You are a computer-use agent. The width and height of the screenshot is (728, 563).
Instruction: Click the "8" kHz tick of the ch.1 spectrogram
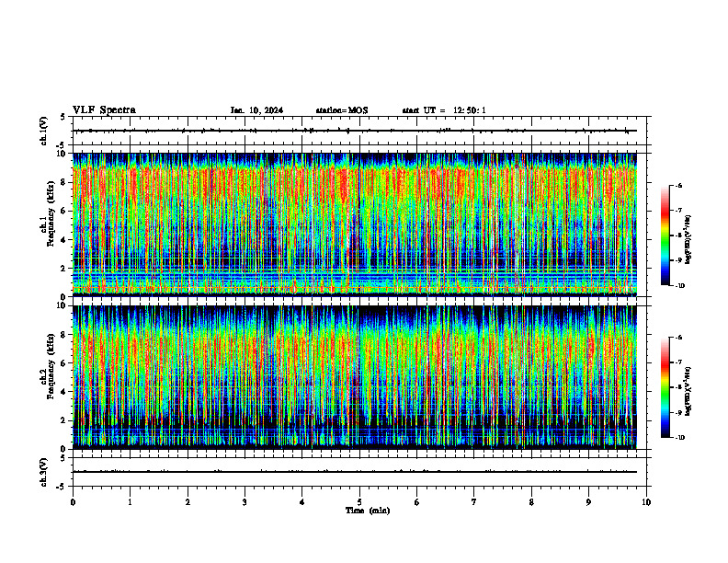tap(63, 182)
